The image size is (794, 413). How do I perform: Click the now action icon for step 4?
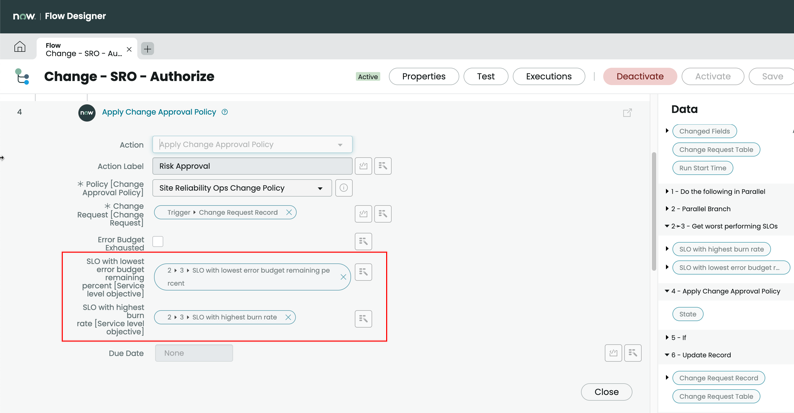coord(87,113)
